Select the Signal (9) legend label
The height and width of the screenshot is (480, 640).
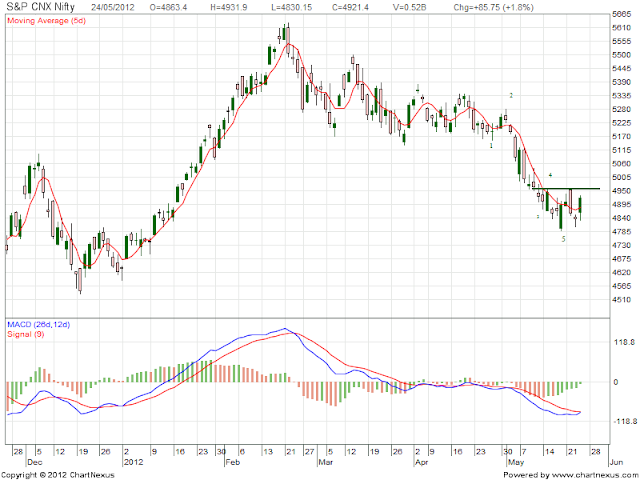pos(26,334)
